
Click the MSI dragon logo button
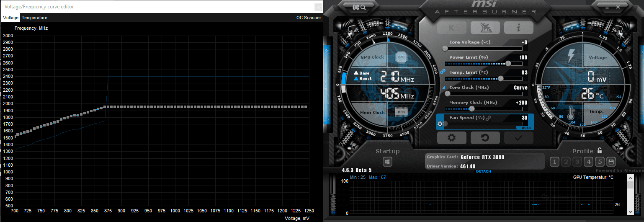coord(485,28)
